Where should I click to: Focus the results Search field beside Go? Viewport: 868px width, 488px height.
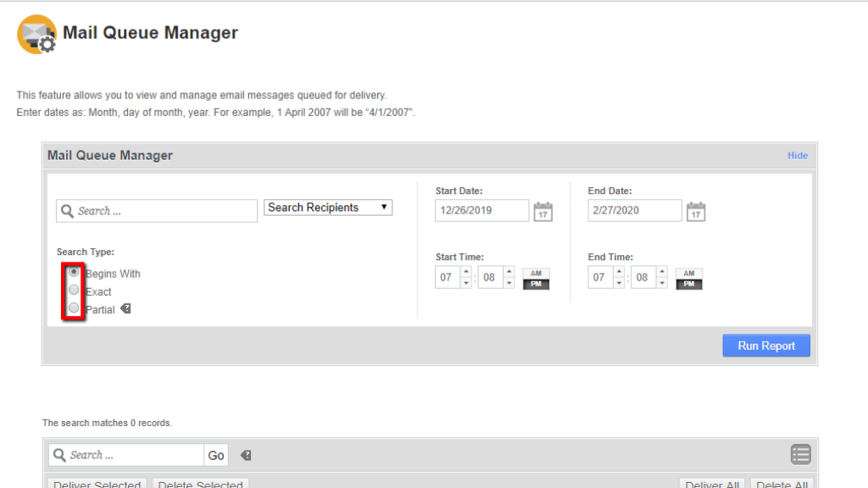tap(126, 455)
